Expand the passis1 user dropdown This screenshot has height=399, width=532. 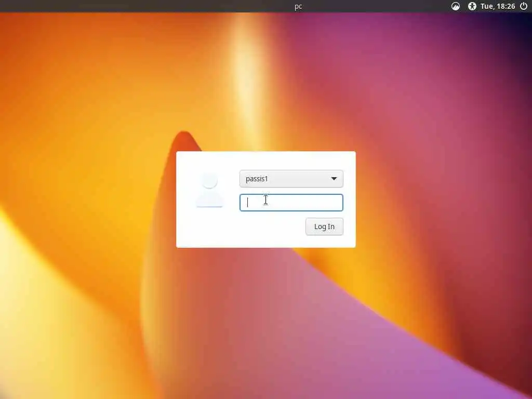coord(291,179)
